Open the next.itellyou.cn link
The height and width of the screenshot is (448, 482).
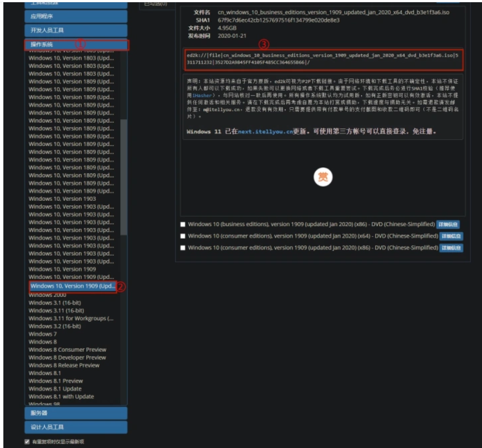[265, 132]
